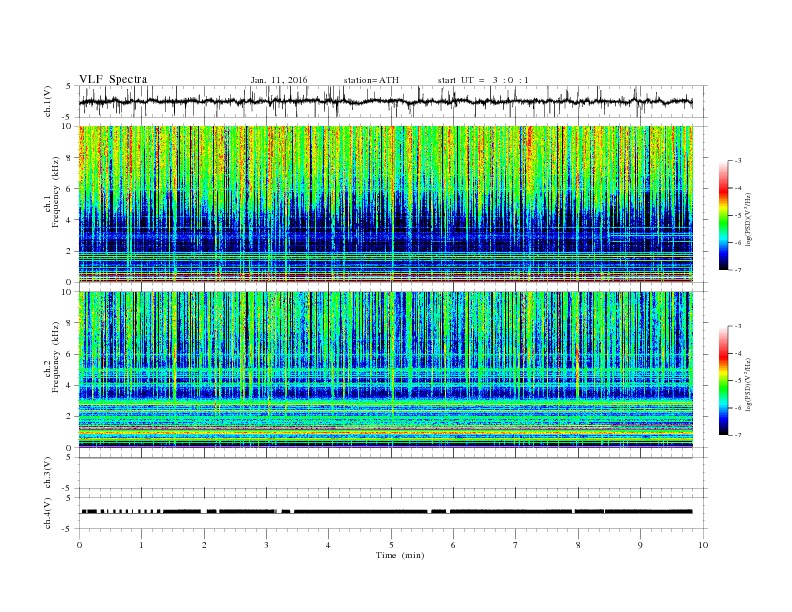Click time axis tick label "10"
Image resolution: width=792 pixels, height=612 pixels.
(x=703, y=545)
